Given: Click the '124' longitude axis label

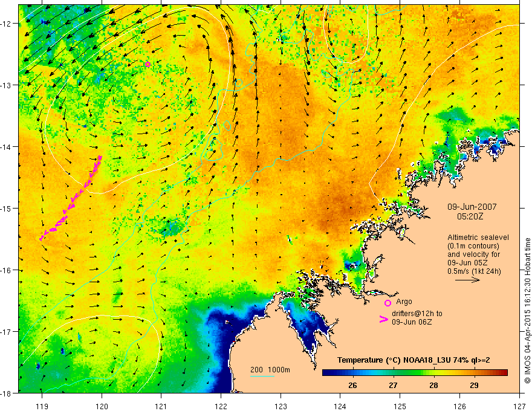Looking at the screenshot, I should (x=340, y=406).
